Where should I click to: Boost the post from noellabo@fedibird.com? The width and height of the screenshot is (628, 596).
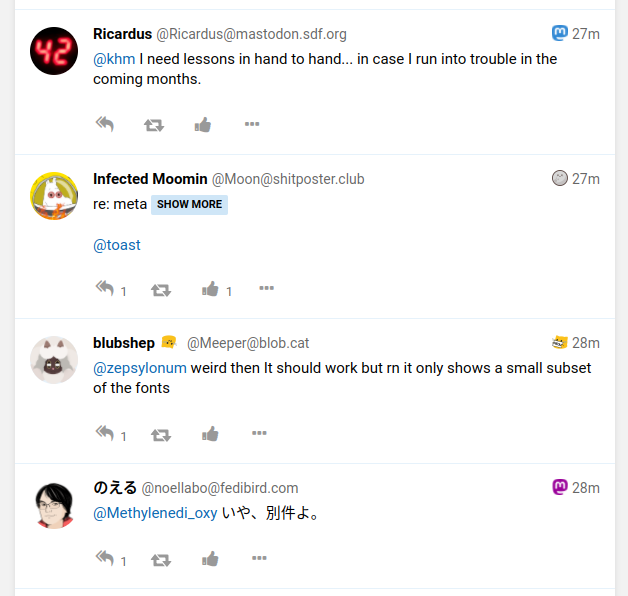point(161,560)
